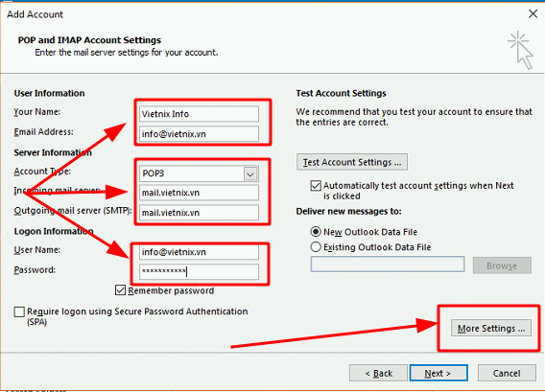Select New Outlook Data File radio button

316,232
